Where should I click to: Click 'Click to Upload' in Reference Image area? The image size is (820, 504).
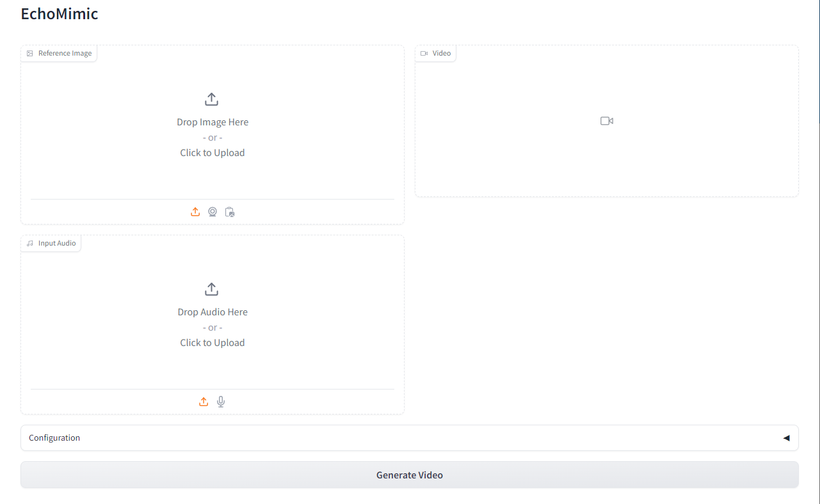[213, 153]
